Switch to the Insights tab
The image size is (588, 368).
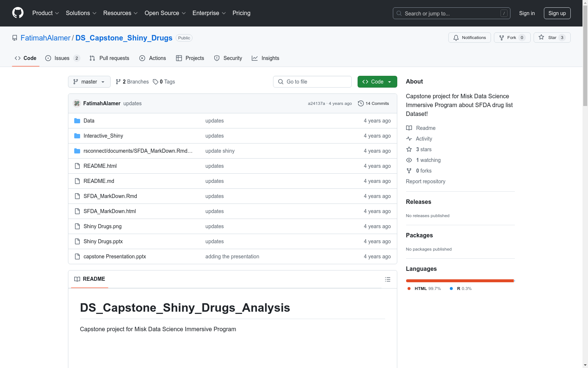click(x=266, y=58)
